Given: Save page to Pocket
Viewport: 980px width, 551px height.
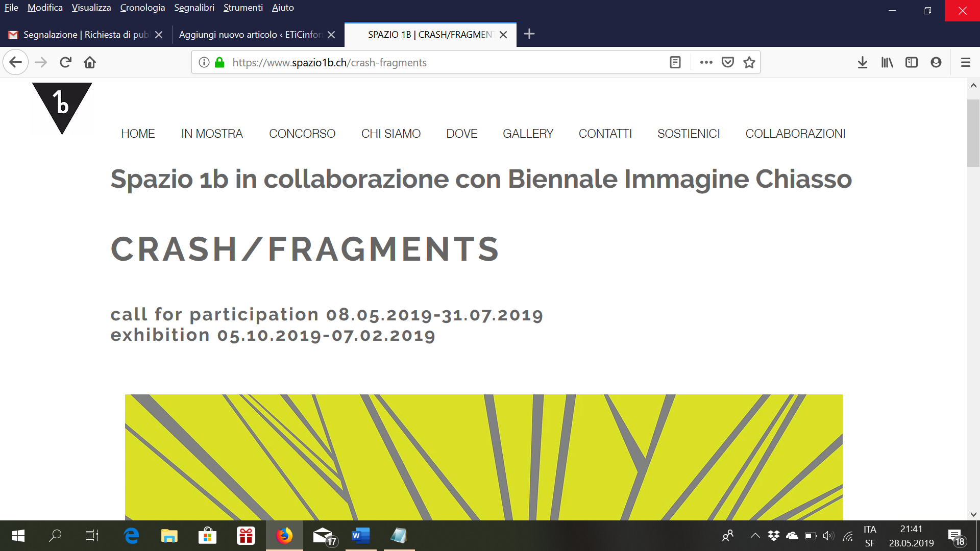Looking at the screenshot, I should tap(728, 62).
